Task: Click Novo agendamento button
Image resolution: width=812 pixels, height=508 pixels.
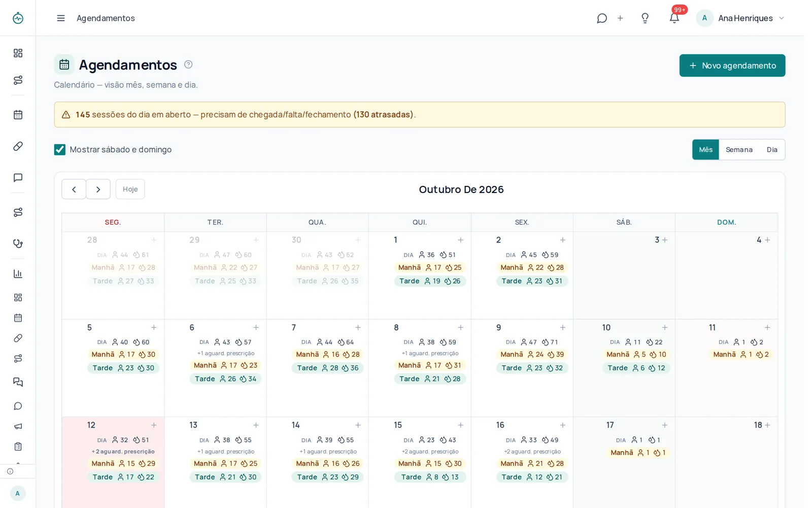Action: coord(732,66)
